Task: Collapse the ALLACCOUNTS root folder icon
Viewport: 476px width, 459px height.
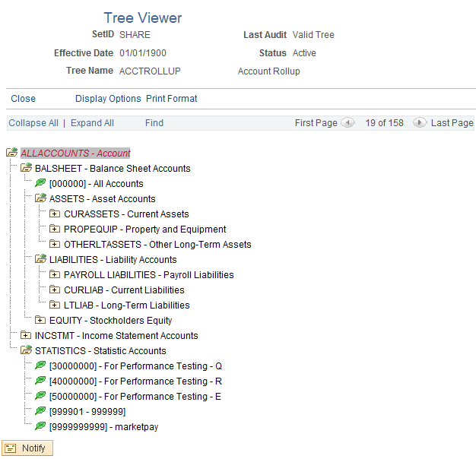Action: click(x=12, y=152)
